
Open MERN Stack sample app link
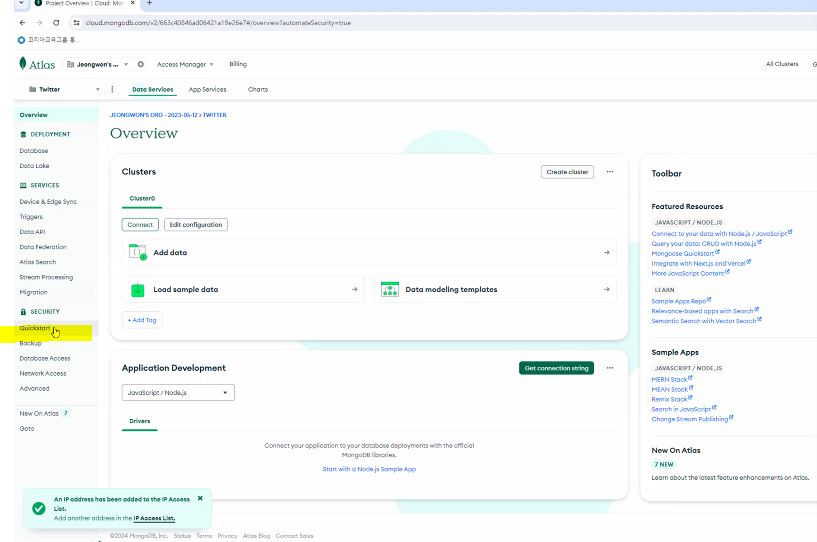click(672, 379)
